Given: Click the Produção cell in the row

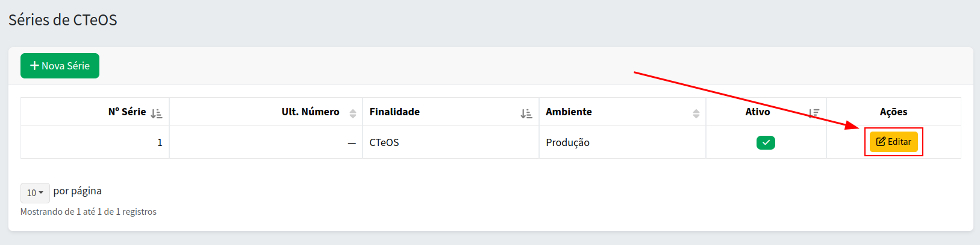Looking at the screenshot, I should click(567, 142).
